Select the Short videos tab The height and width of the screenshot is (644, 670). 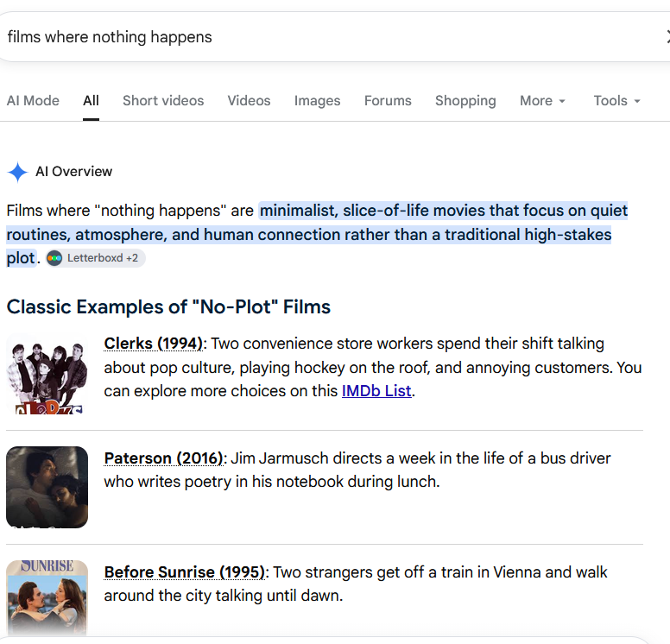tap(163, 101)
